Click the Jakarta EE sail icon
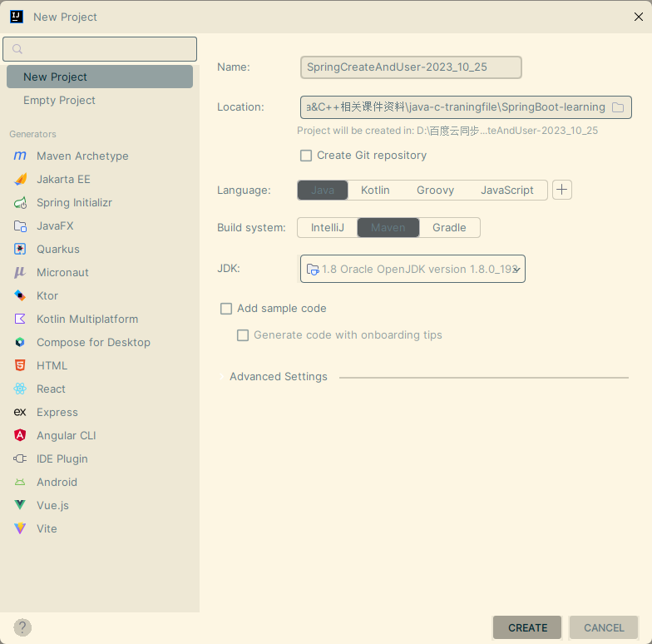This screenshot has height=644, width=652. point(20,180)
